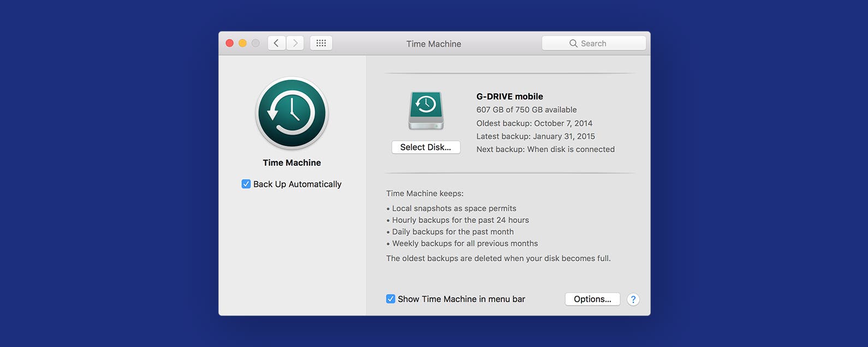The height and width of the screenshot is (347, 868).
Task: Open help with the question mark button
Action: coord(633,299)
